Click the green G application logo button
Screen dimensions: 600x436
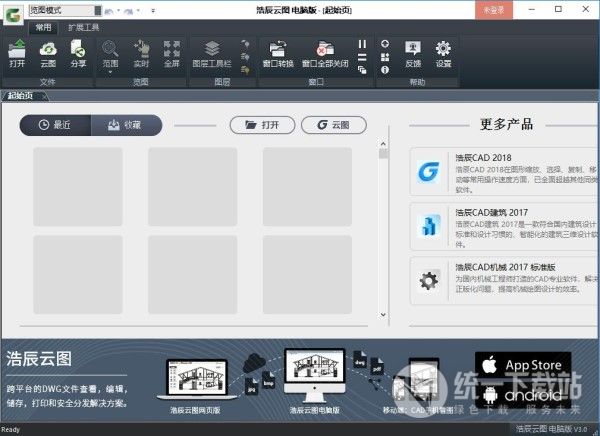coord(13,15)
